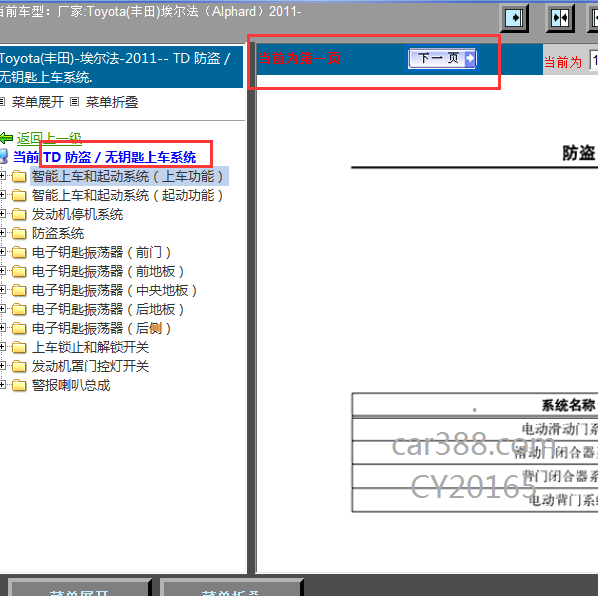598x596 pixels.
Task: Expand 电子钥匙振荡器（前地板） node
Action: pyautogui.click(x=2, y=271)
